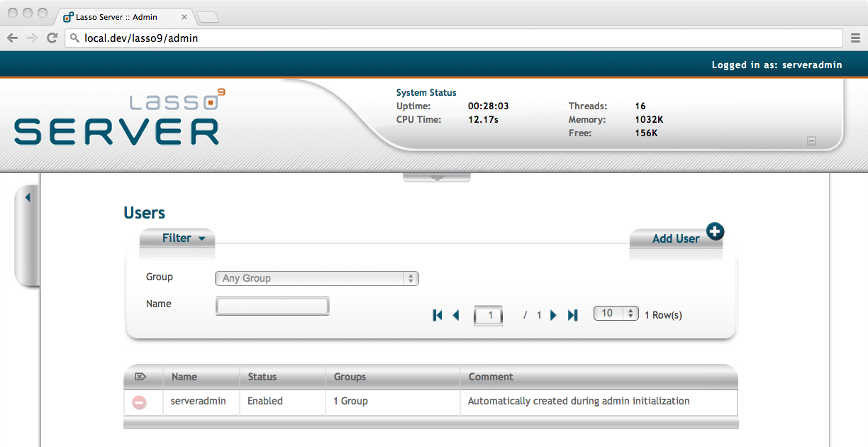Click the Enabled status cell
The width and height of the screenshot is (868, 447).
(265, 402)
